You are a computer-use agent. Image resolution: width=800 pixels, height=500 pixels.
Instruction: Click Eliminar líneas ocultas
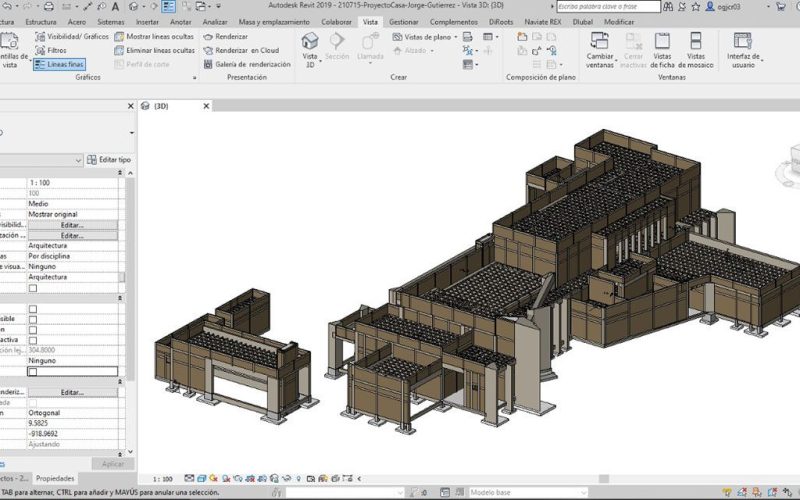coord(155,51)
